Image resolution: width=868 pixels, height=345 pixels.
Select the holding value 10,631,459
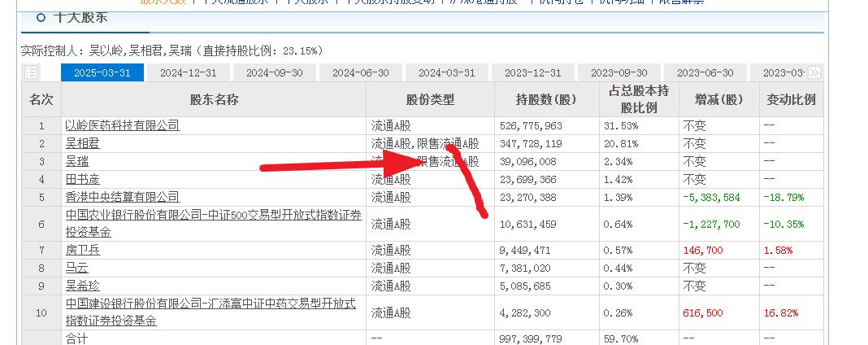click(x=527, y=225)
